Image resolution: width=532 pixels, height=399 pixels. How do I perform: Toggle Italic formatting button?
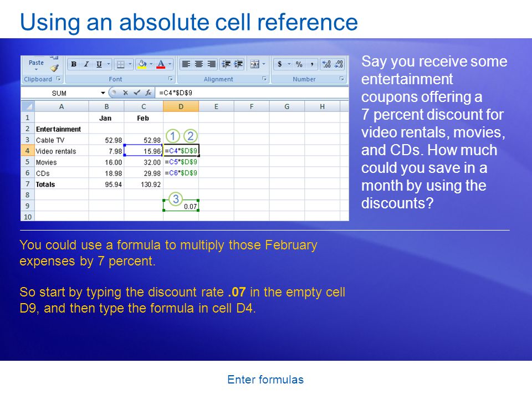[86, 64]
